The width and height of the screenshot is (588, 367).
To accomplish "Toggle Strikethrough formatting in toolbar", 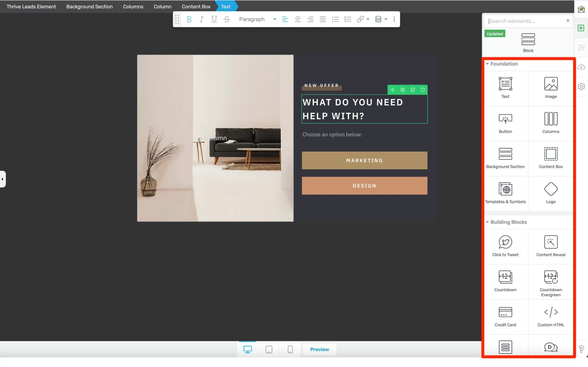I will (x=227, y=19).
